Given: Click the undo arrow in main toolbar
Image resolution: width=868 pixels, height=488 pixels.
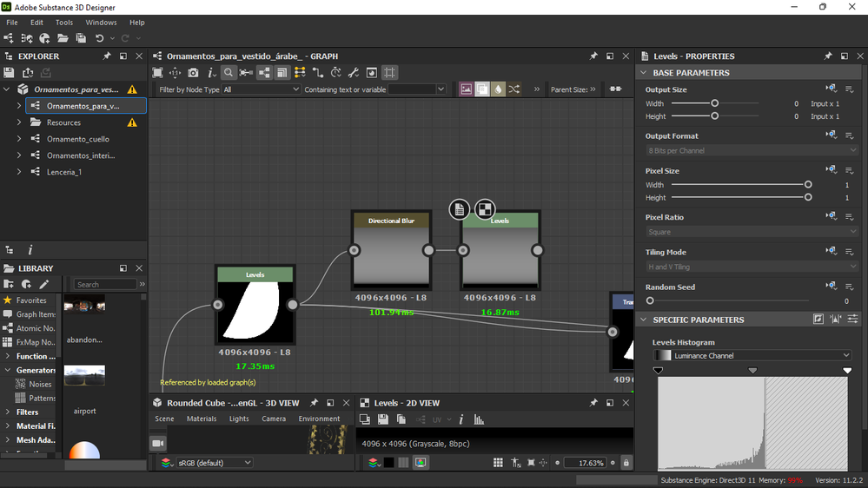Looking at the screenshot, I should (x=99, y=38).
